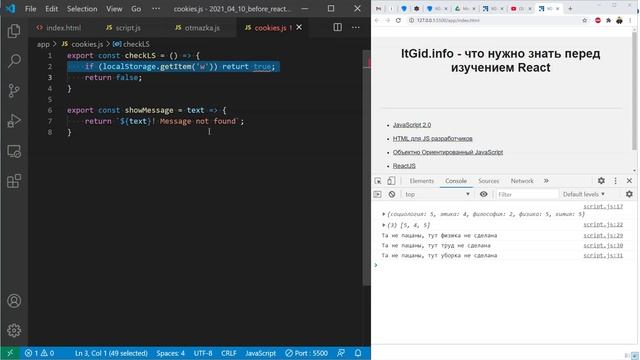Open the HTML для JS разработчиков link
The image size is (640, 360).
pyautogui.click(x=432, y=138)
